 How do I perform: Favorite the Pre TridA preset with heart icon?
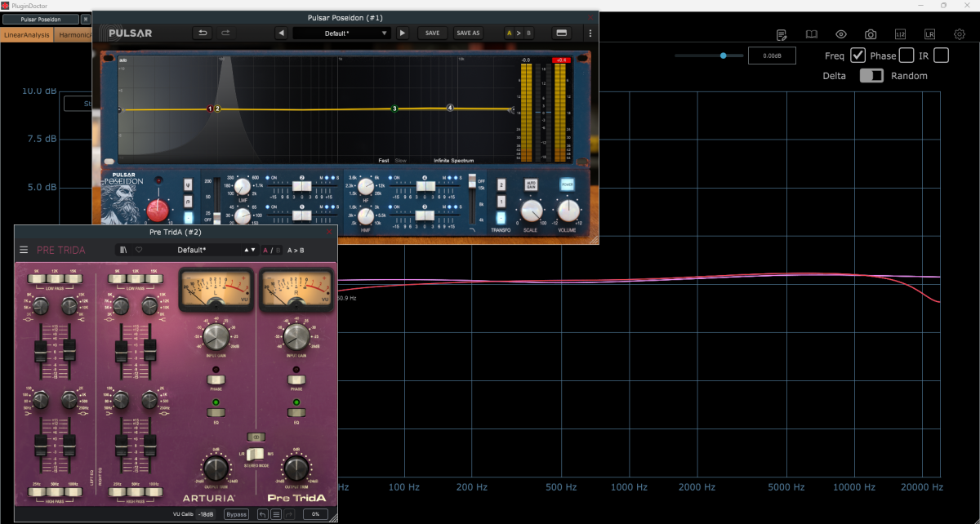pyautogui.click(x=140, y=250)
